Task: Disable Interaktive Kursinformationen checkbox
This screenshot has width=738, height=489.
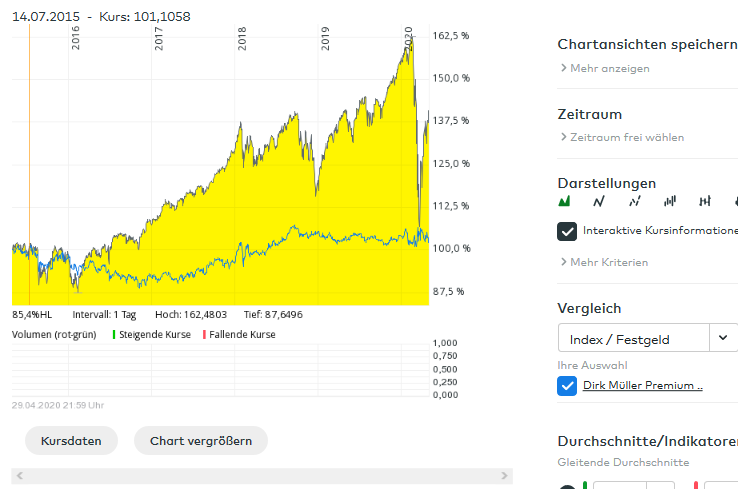Action: point(567,231)
